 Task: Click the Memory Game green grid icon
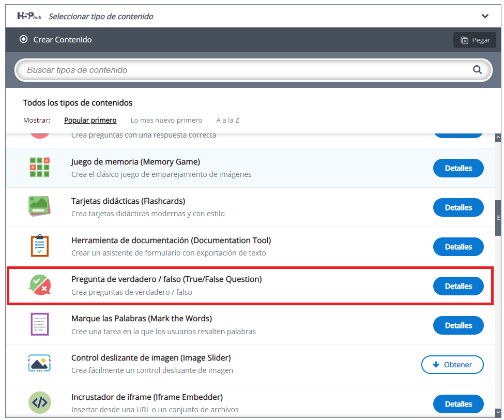[x=39, y=168]
